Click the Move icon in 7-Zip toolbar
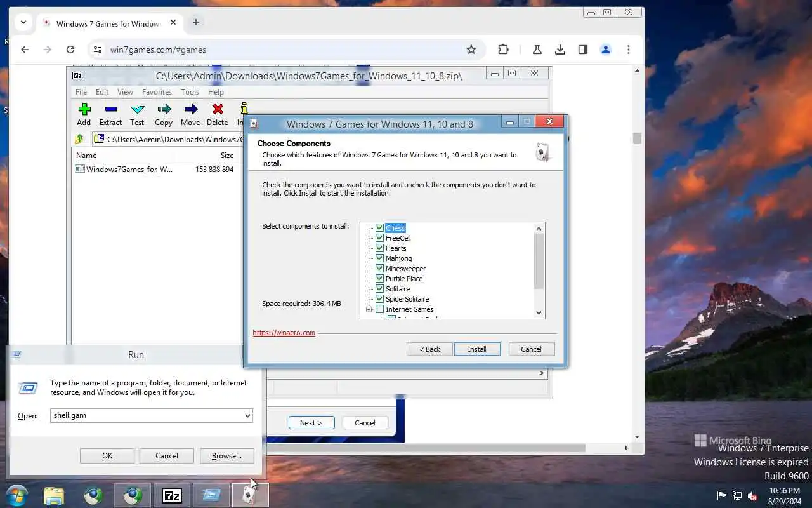 190,109
